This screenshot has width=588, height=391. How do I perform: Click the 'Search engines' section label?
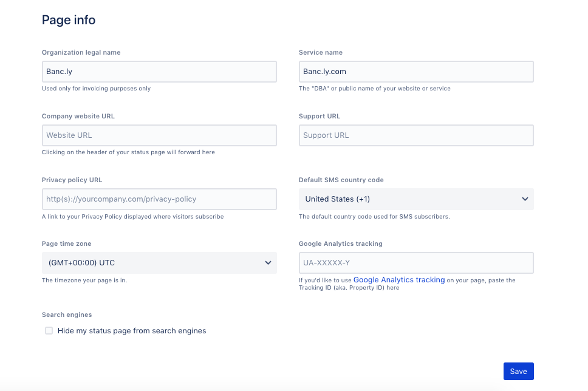67,315
